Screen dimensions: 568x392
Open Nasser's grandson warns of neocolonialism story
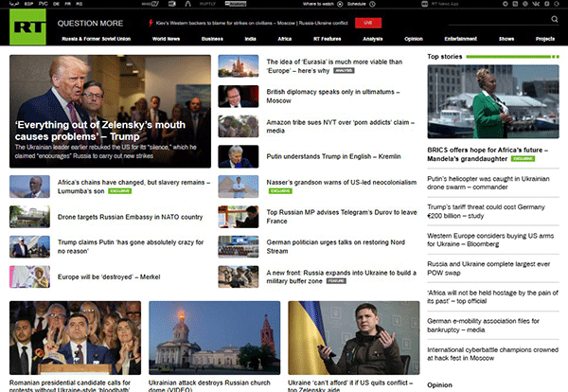[341, 182]
